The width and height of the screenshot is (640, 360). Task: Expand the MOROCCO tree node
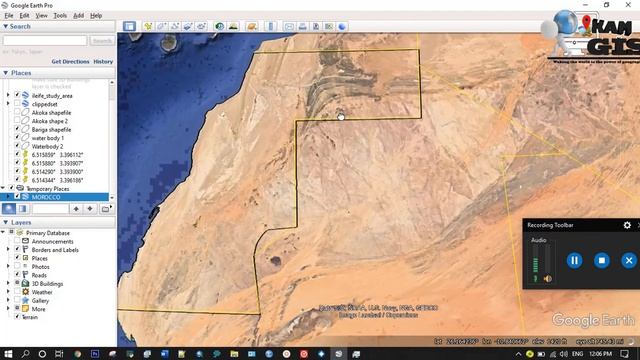click(x=8, y=197)
